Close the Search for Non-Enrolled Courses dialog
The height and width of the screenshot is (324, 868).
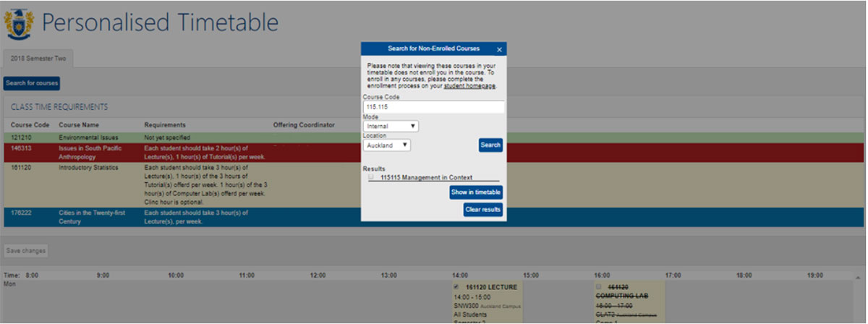pyautogui.click(x=499, y=50)
